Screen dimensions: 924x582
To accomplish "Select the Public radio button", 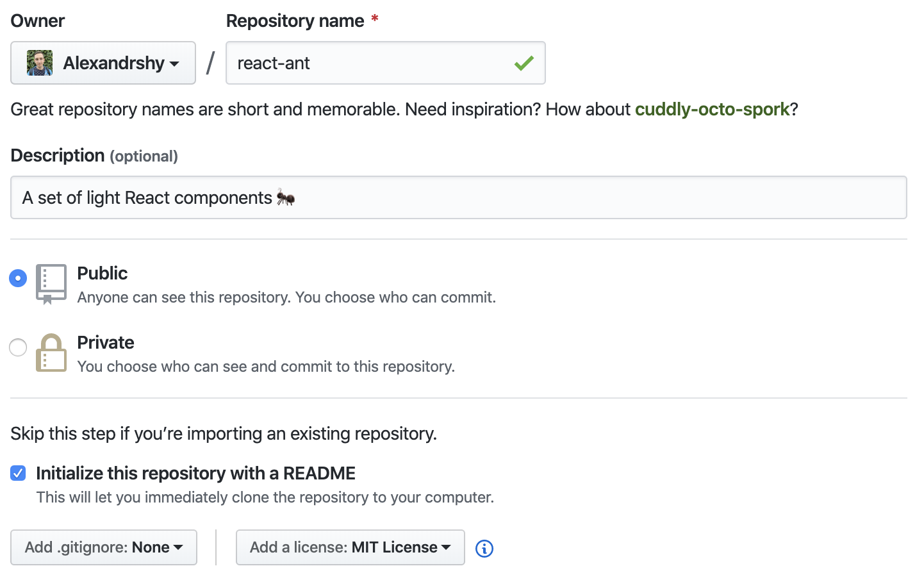I will (x=18, y=278).
